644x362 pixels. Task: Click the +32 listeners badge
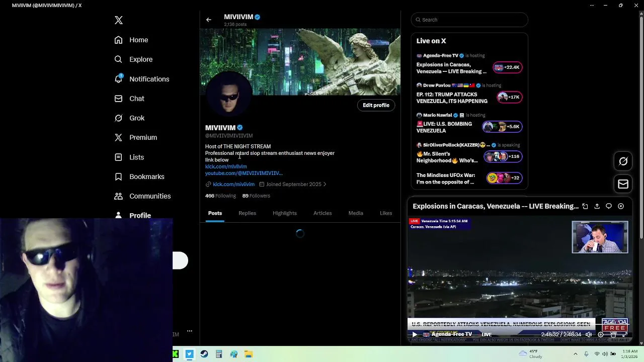(504, 178)
